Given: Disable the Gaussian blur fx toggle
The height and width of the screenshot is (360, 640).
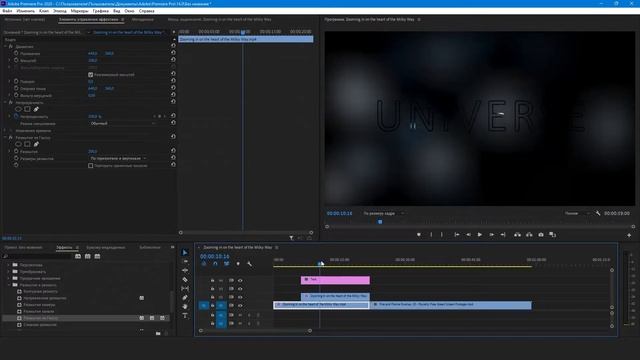Looking at the screenshot, I should 11,138.
